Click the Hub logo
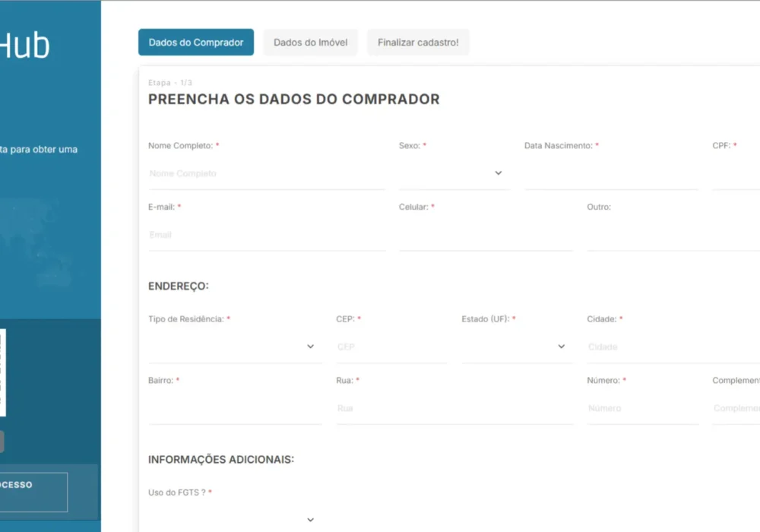The height and width of the screenshot is (532, 760). 27,44
